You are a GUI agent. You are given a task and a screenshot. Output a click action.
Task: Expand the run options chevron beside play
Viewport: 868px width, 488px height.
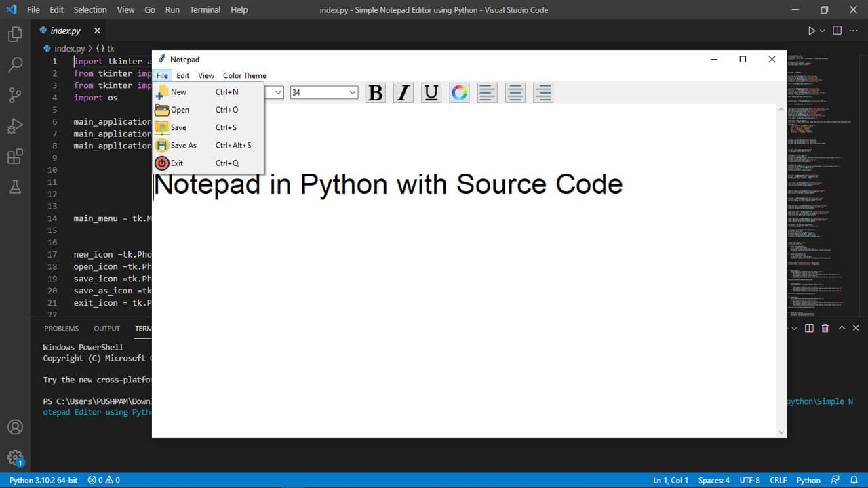click(x=823, y=30)
